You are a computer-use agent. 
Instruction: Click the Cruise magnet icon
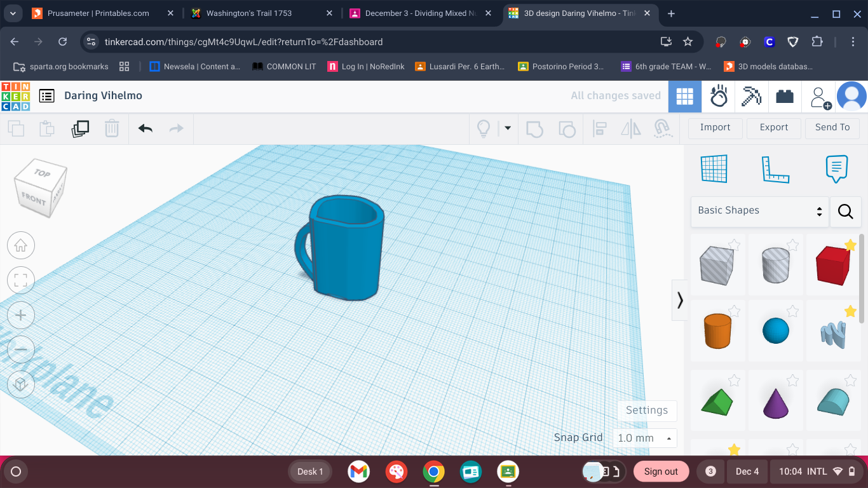tap(663, 129)
